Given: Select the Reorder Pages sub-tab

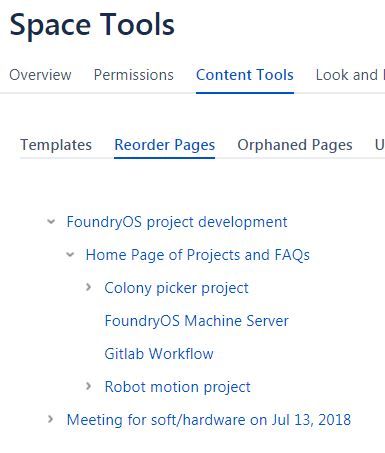Looking at the screenshot, I should click(165, 145).
